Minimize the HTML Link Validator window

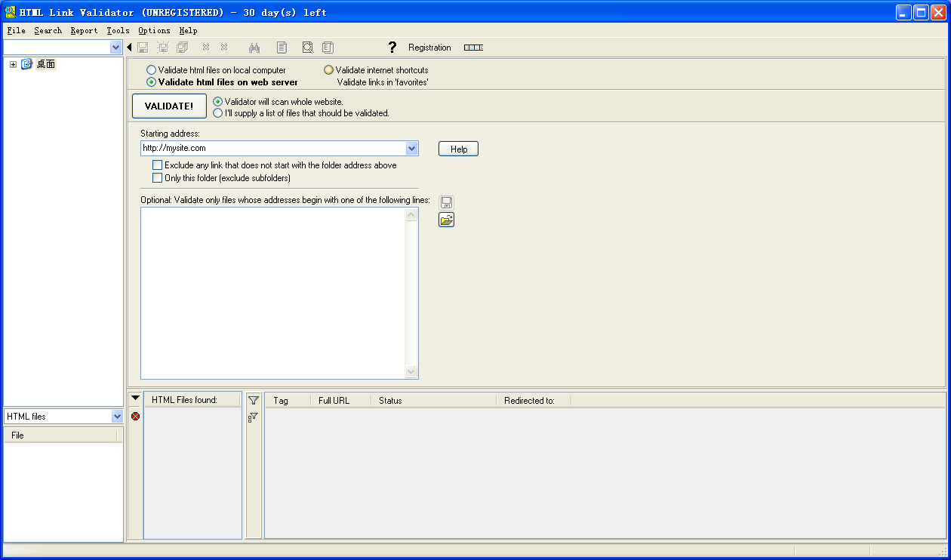click(x=903, y=12)
